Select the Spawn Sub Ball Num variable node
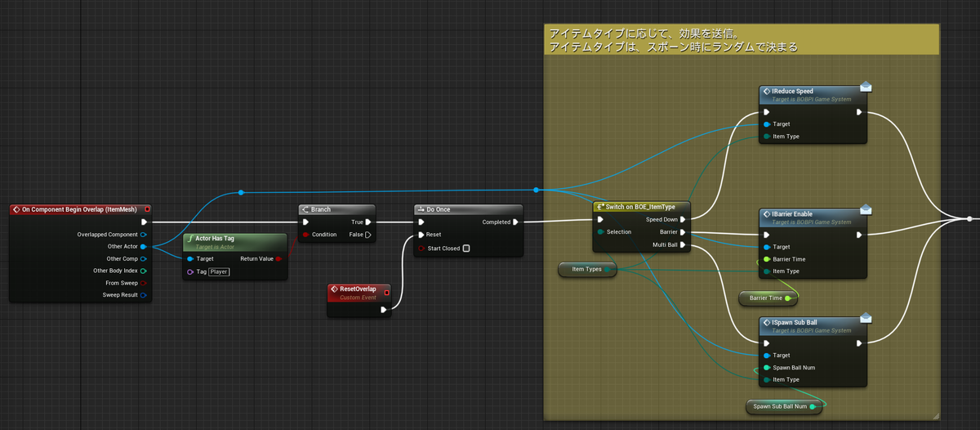The width and height of the screenshot is (980, 430). coord(785,406)
